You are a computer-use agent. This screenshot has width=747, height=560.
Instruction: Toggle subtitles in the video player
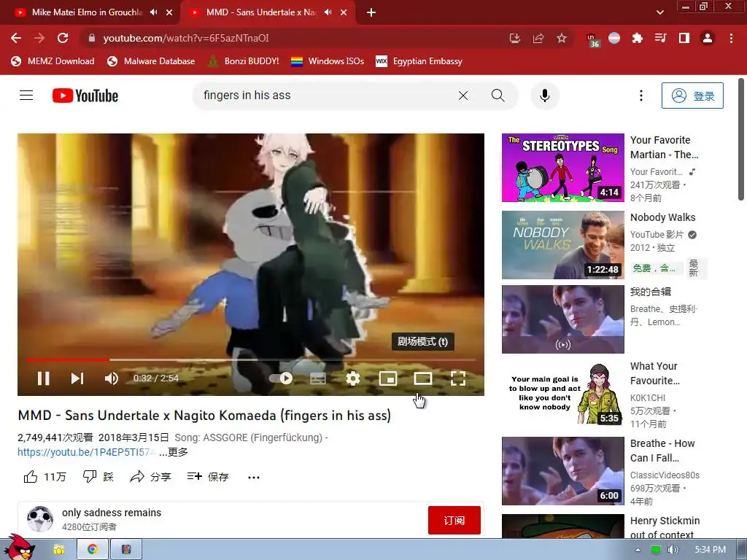coord(318,378)
